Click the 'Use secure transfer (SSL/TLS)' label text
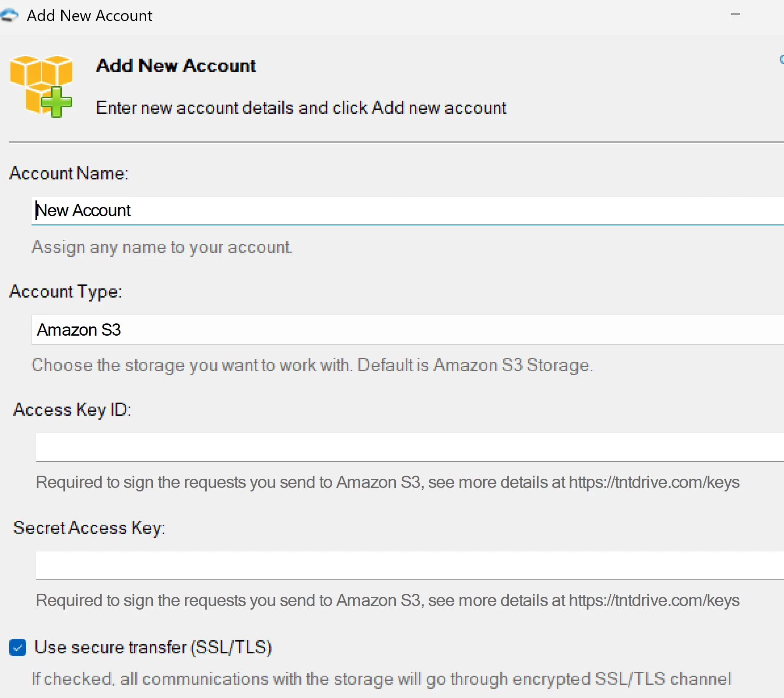The height and width of the screenshot is (698, 784). pyautogui.click(x=153, y=647)
